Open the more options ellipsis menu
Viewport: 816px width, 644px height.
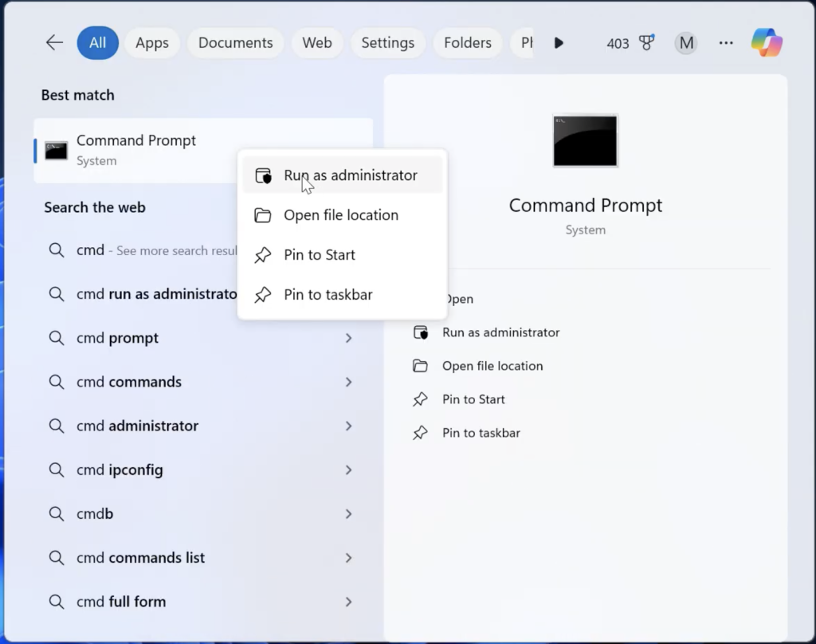(x=725, y=43)
